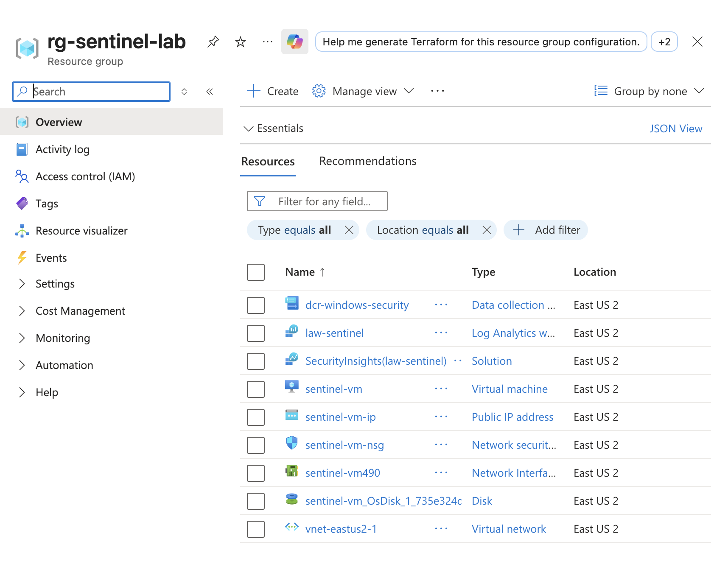Click the virtual machine icon of sentinel-vm
The width and height of the screenshot is (728, 570).
click(x=292, y=387)
